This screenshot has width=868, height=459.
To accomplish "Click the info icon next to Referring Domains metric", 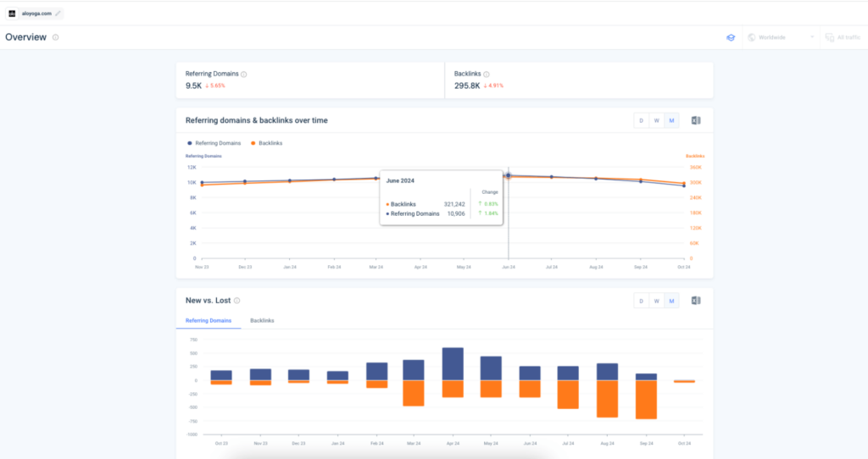I will coord(244,75).
